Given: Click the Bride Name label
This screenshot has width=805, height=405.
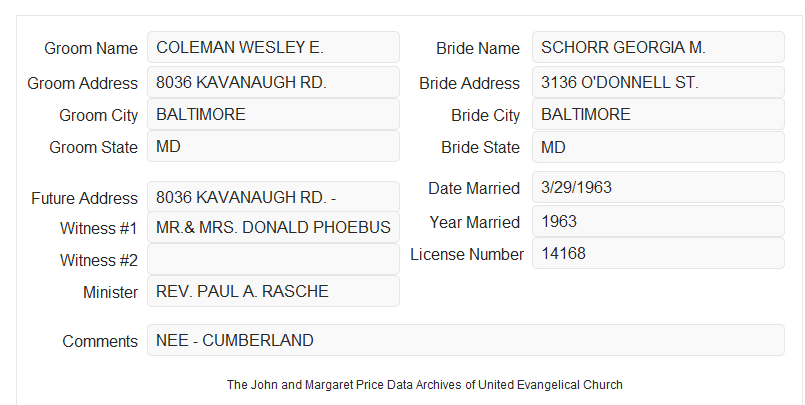Looking at the screenshot, I should 478,48.
